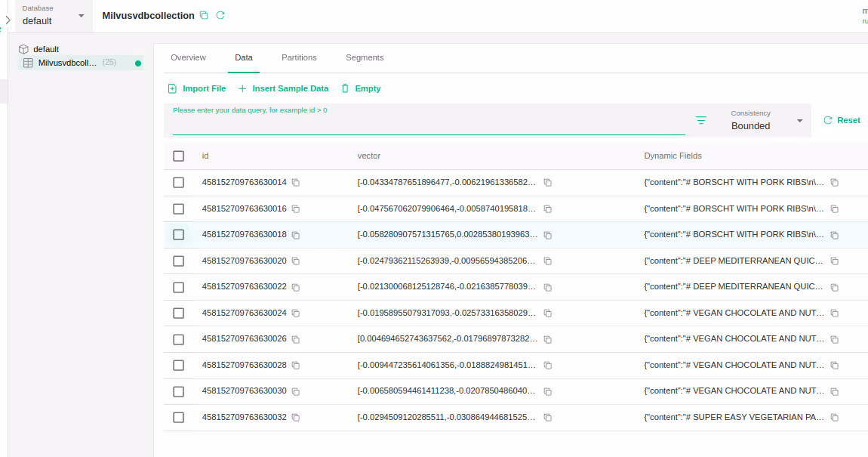Image resolution: width=868 pixels, height=457 pixels.
Task: Copy vector starting -0.009447235614061356
Action: 547,366
